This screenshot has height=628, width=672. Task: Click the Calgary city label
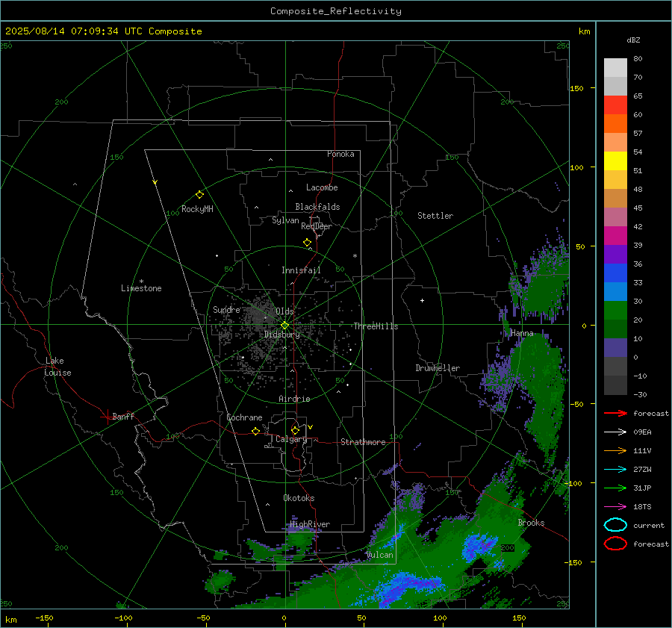coord(291,439)
